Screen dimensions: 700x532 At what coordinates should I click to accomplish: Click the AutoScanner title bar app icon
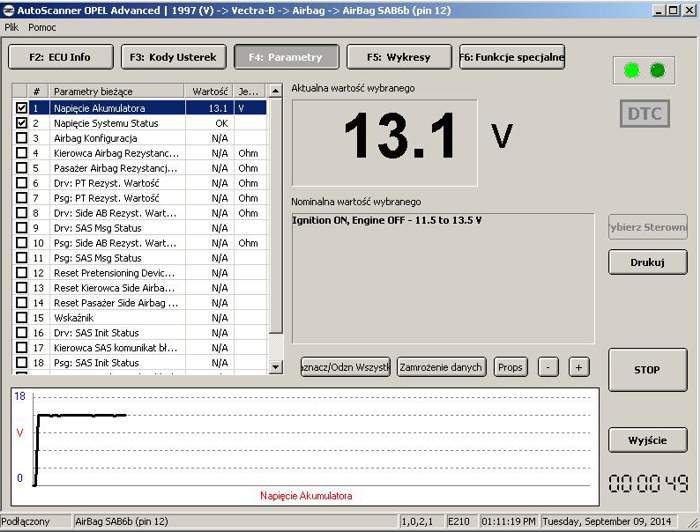click(x=8, y=10)
